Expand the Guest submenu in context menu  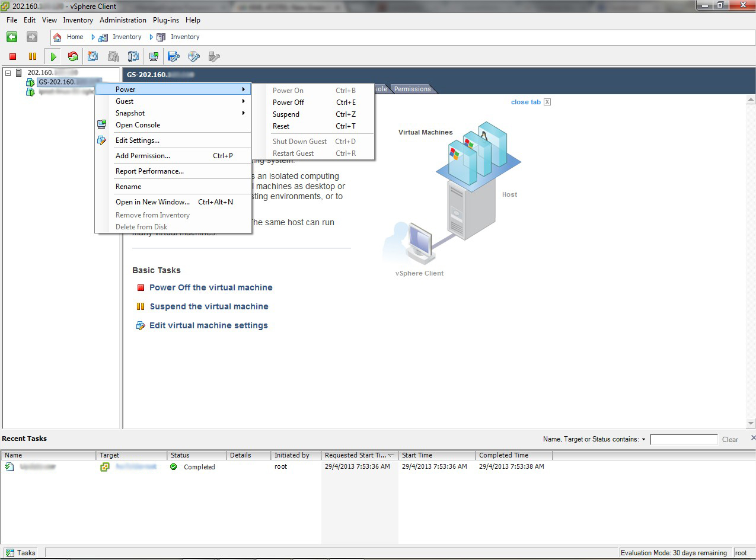pyautogui.click(x=173, y=101)
